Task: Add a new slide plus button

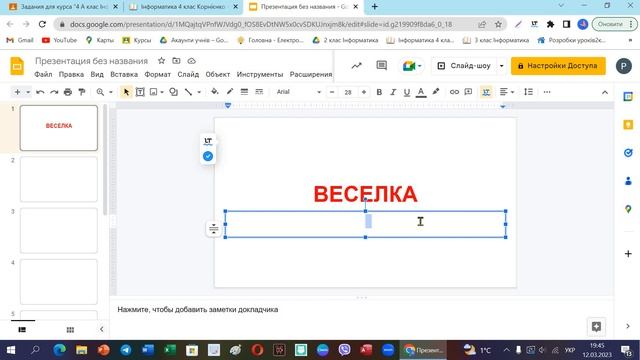Action: (x=17, y=92)
